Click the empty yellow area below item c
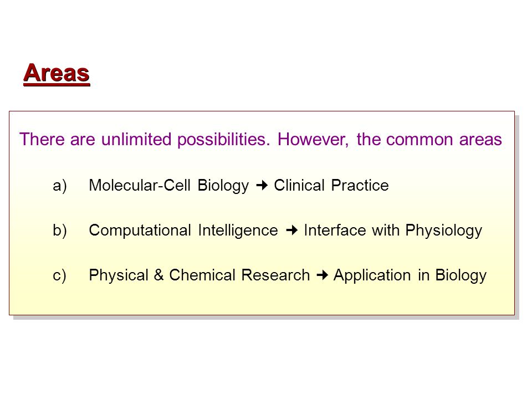Viewport: 532px width, 399px height. (261, 300)
